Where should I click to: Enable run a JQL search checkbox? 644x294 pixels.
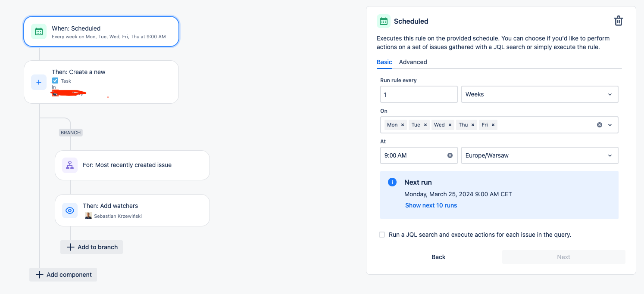coord(382,235)
